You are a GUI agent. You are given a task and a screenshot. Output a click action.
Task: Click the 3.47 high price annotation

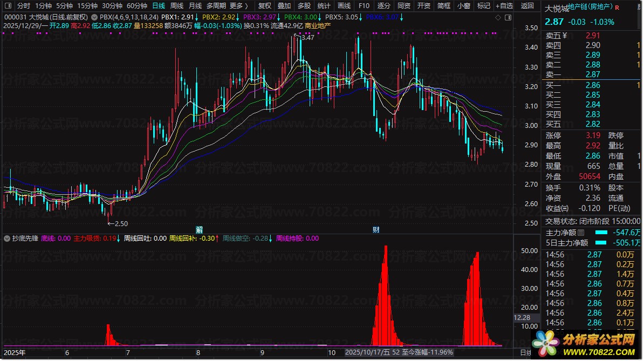click(x=307, y=37)
